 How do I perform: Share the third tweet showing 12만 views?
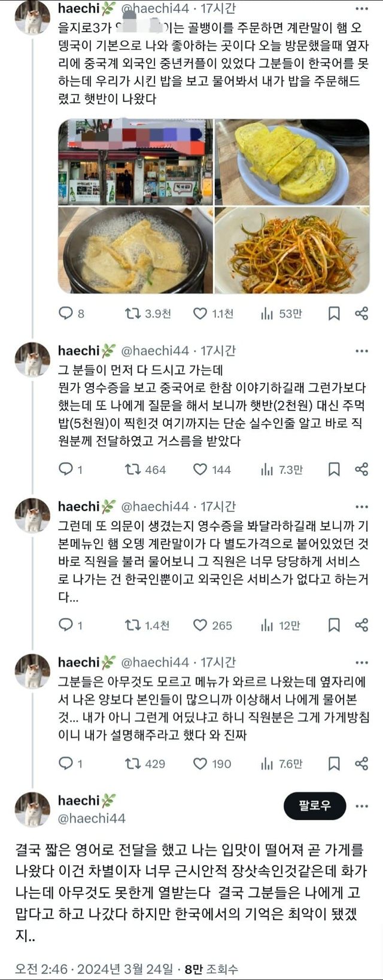pos(361,625)
